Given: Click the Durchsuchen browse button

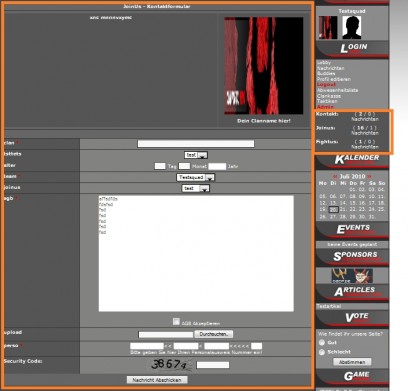Looking at the screenshot, I should 214,334.
